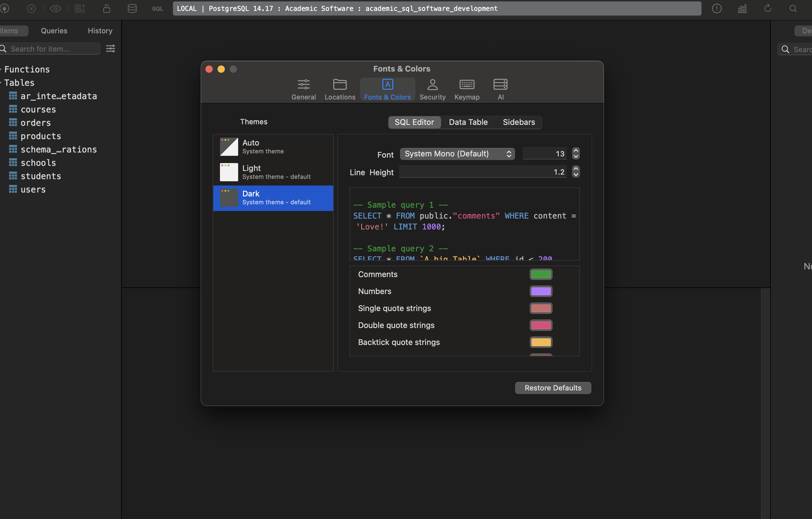Click the Restore Defaults button

[553, 388]
